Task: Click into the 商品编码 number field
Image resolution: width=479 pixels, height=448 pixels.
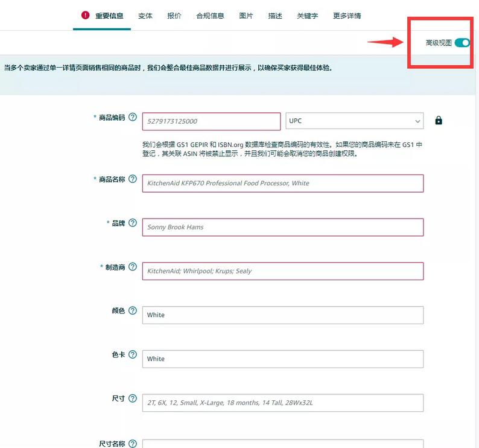Action: (212, 121)
